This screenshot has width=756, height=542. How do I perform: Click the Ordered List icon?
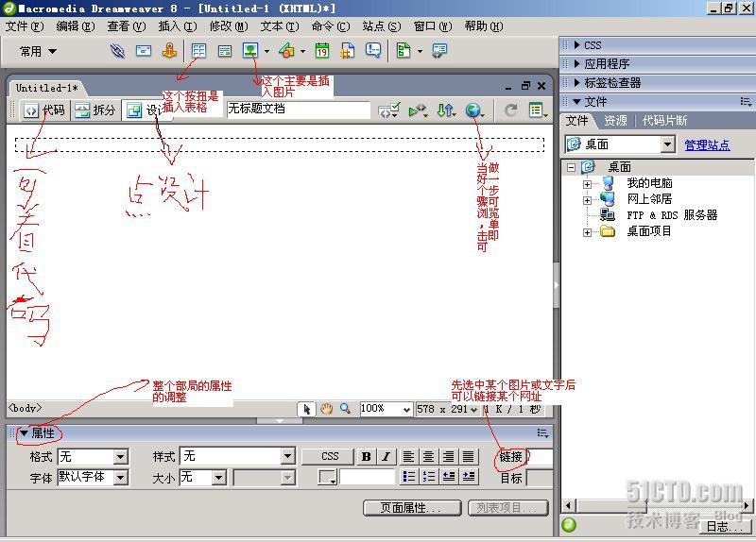tap(428, 477)
